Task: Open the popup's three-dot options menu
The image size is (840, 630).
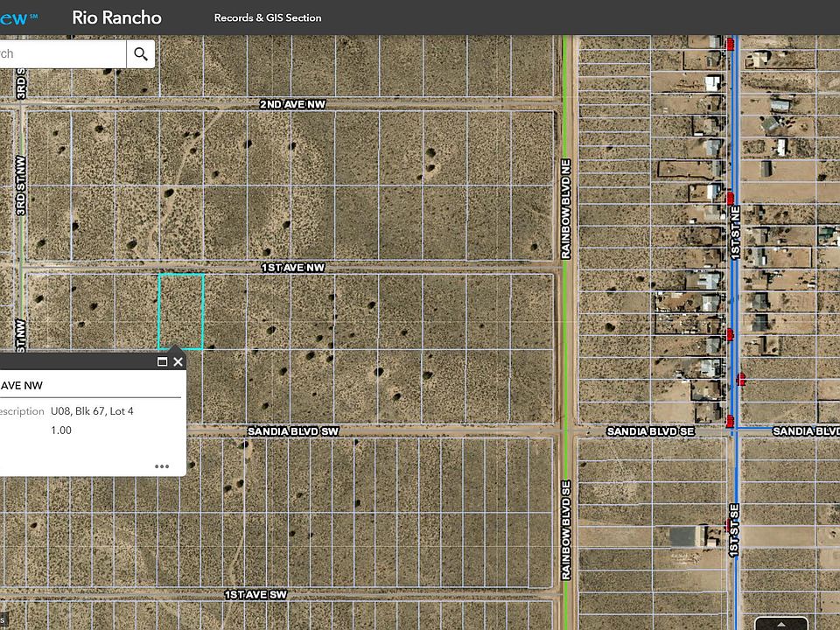Action: (x=162, y=466)
